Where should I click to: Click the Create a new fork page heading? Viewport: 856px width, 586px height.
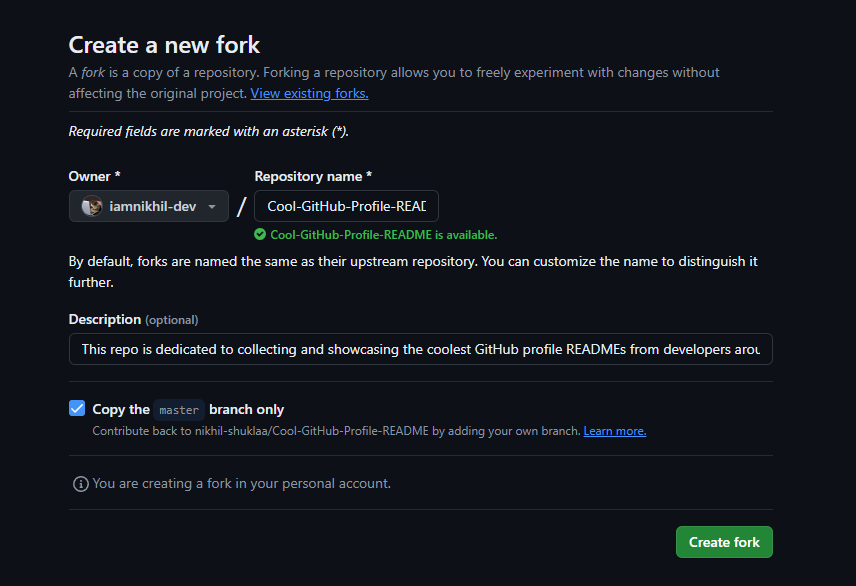[164, 44]
